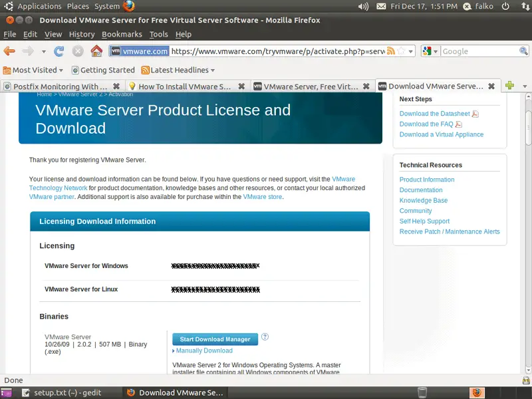Switch to VMware Server, Free Virt tab
This screenshot has height=399, width=532.
(312, 86)
